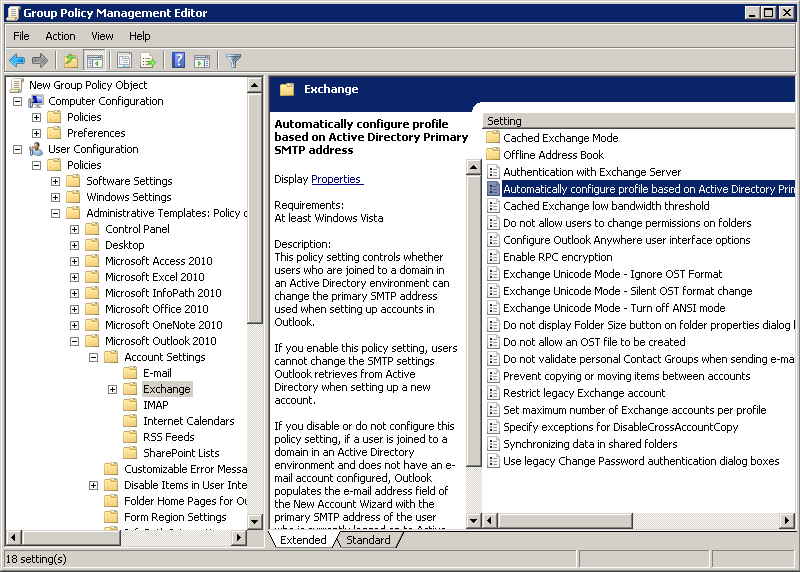Toggle the Show/Hide Action Pane icon

coord(202,61)
